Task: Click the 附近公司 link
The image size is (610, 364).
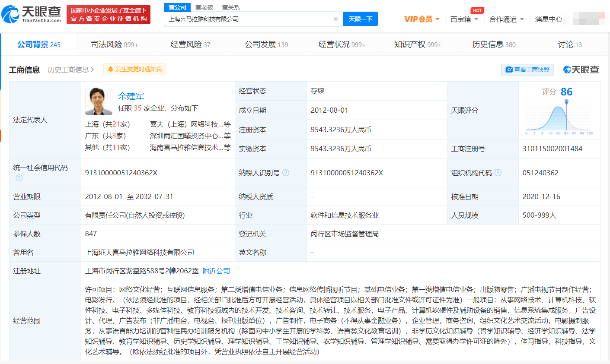Action: (x=216, y=271)
